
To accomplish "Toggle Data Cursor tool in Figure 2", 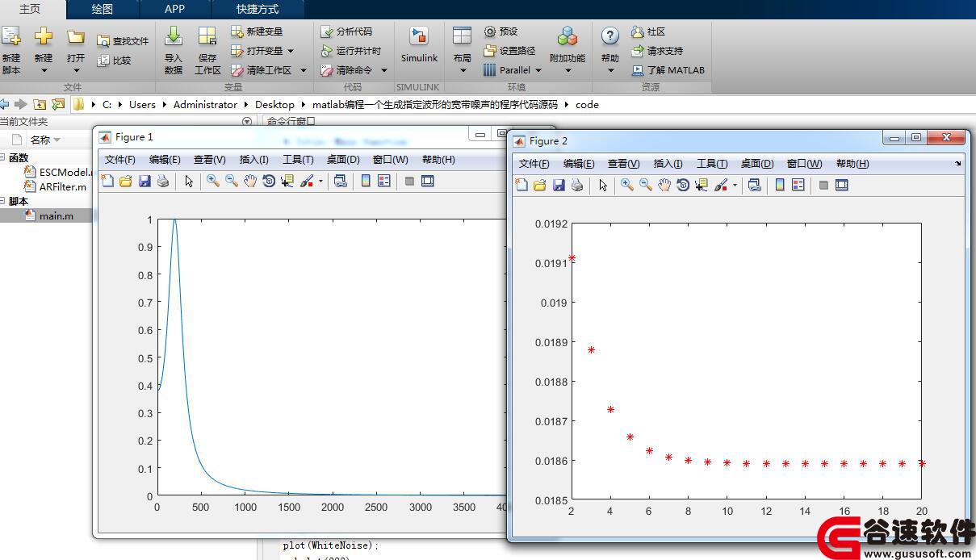I will tap(702, 186).
